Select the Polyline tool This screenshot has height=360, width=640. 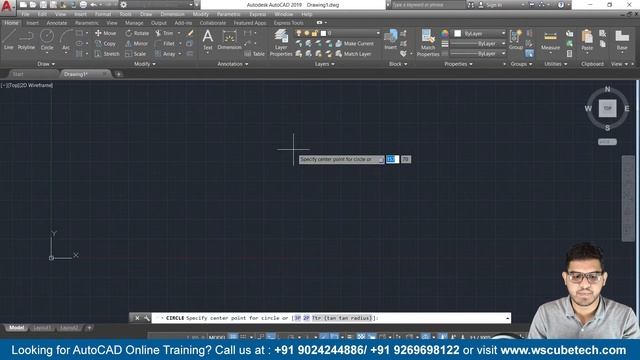pyautogui.click(x=26, y=40)
